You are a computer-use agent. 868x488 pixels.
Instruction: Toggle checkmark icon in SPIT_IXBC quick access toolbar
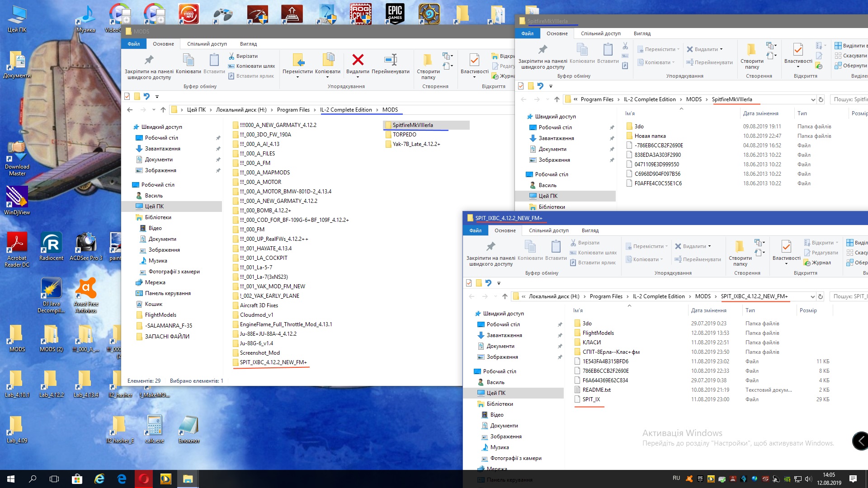(x=469, y=283)
